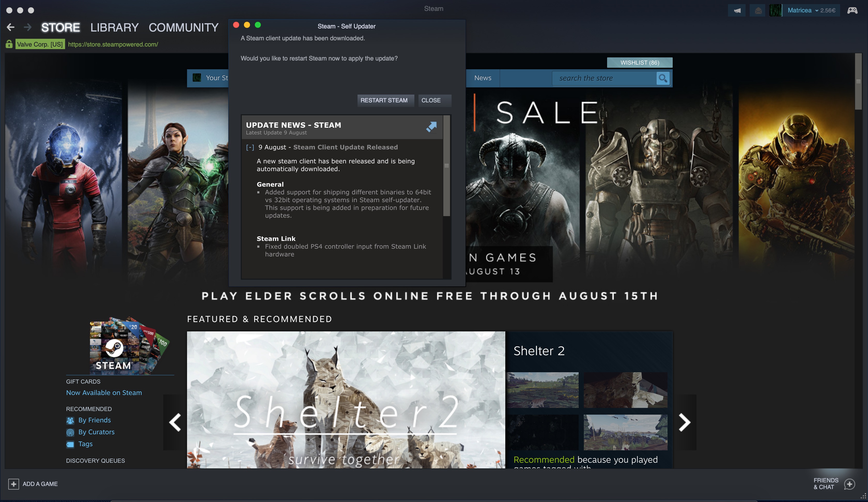Click CLOSE button to dismiss update dialog
Viewport: 868px width, 502px height.
pyautogui.click(x=431, y=100)
